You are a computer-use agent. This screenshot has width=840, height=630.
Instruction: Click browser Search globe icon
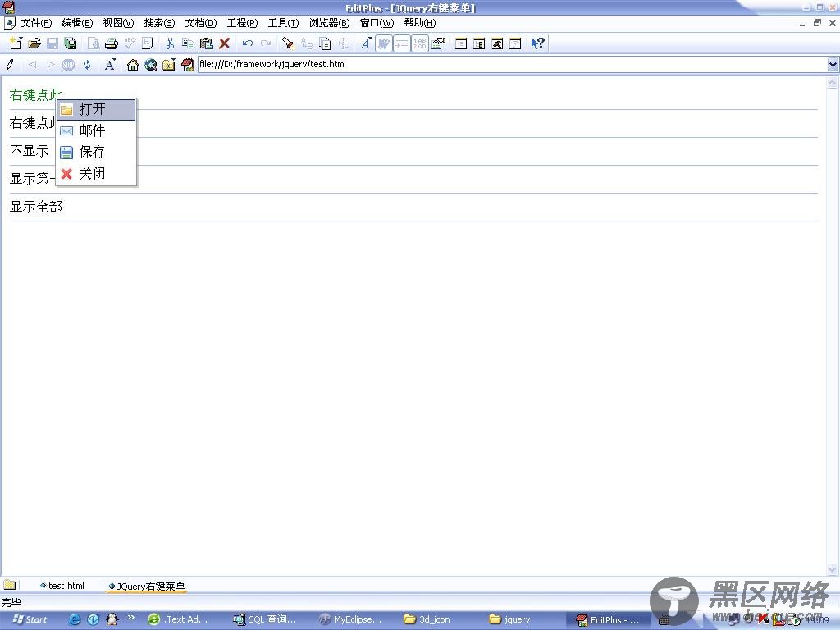[151, 65]
